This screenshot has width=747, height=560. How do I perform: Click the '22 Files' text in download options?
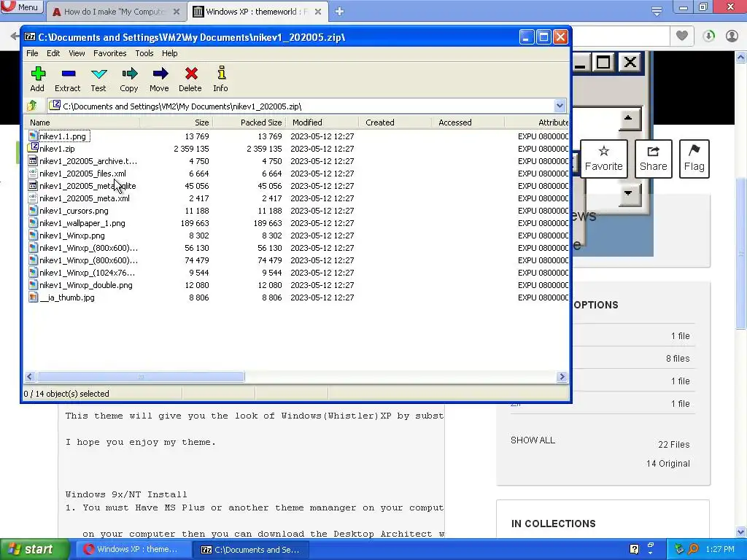click(x=673, y=444)
